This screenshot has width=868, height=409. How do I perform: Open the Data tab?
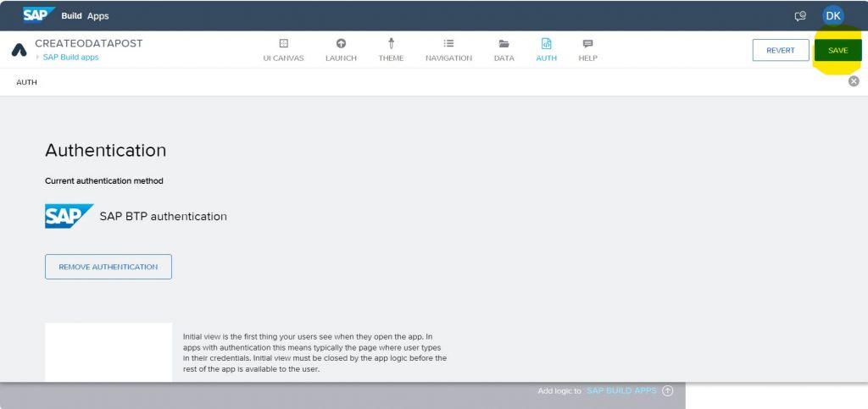504,50
